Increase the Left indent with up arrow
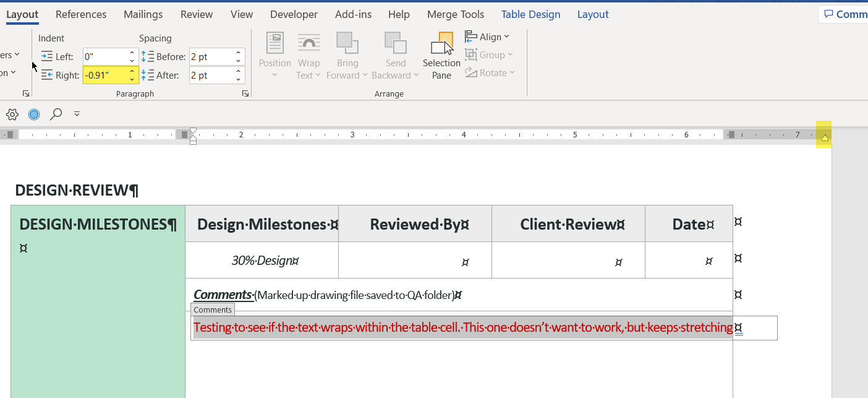The width and height of the screenshot is (868, 398). 132,53
